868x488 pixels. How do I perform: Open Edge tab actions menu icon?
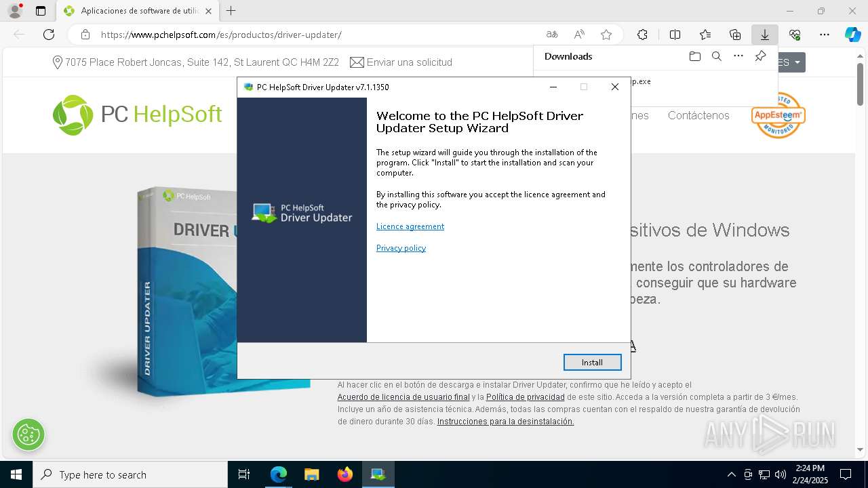[41, 11]
